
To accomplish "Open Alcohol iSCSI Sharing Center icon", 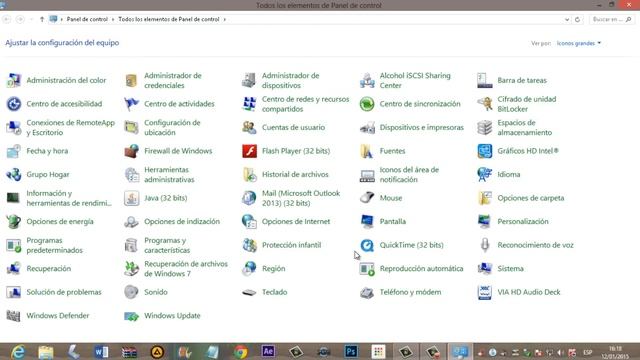I will tap(367, 80).
